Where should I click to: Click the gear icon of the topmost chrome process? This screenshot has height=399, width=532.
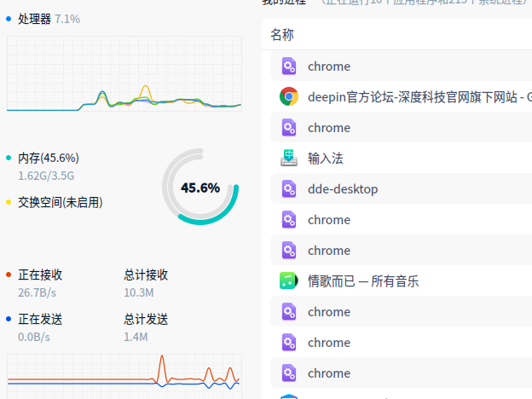tap(288, 66)
